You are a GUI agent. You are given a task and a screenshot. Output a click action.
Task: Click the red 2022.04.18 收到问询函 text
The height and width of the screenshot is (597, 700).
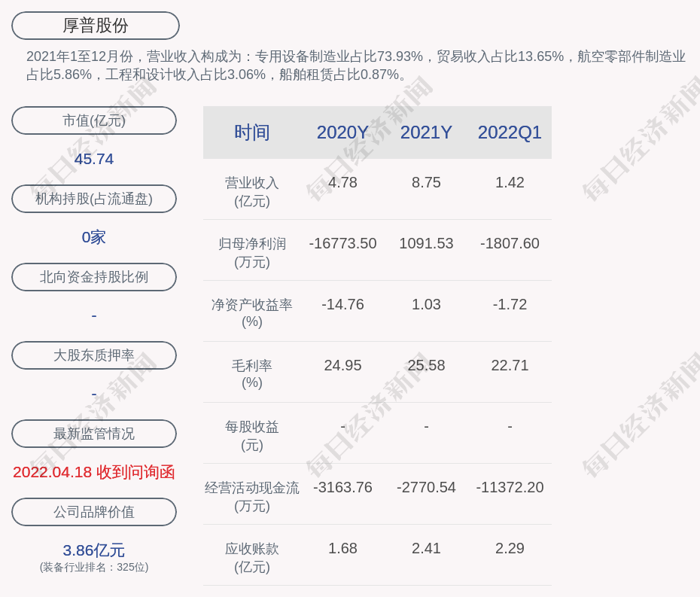pyautogui.click(x=94, y=473)
